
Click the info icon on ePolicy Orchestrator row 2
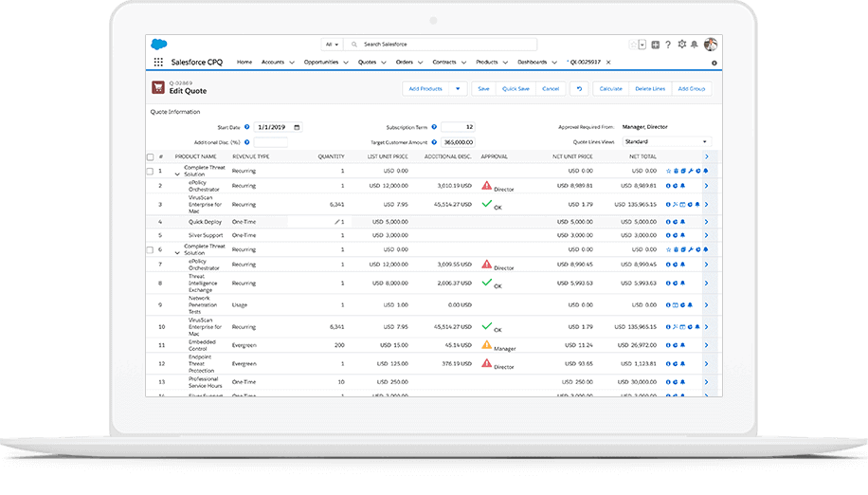(668, 186)
